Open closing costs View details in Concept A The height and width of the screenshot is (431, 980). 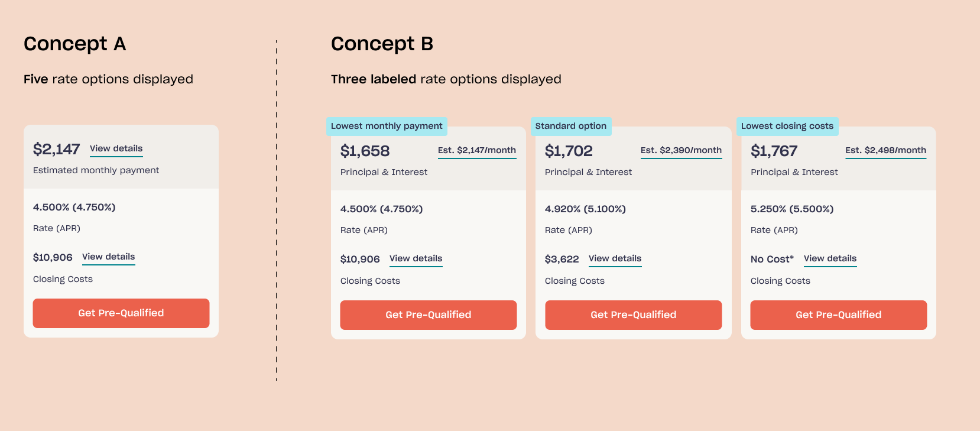[108, 257]
